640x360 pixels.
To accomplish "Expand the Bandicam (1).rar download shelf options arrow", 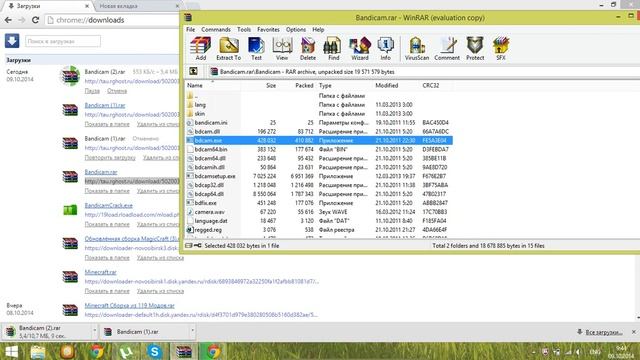I will coord(192,330).
